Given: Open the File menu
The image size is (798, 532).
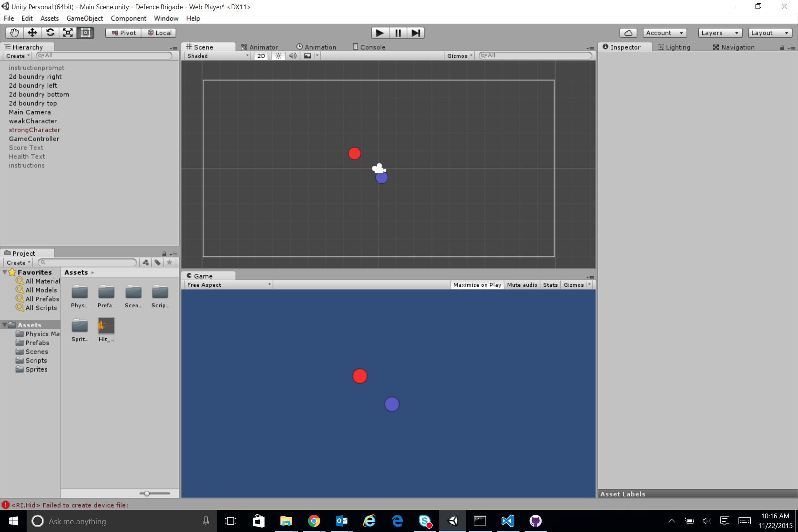Looking at the screenshot, I should [9, 18].
